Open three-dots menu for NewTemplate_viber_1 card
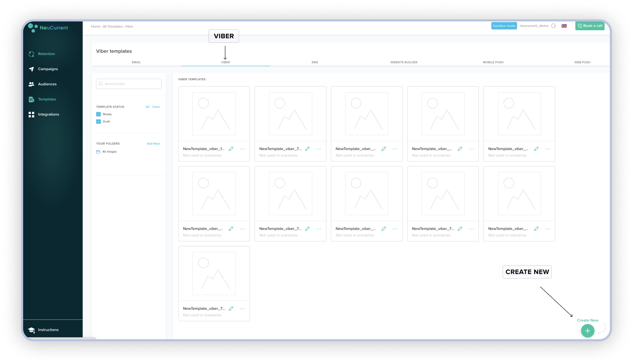 coord(242,149)
